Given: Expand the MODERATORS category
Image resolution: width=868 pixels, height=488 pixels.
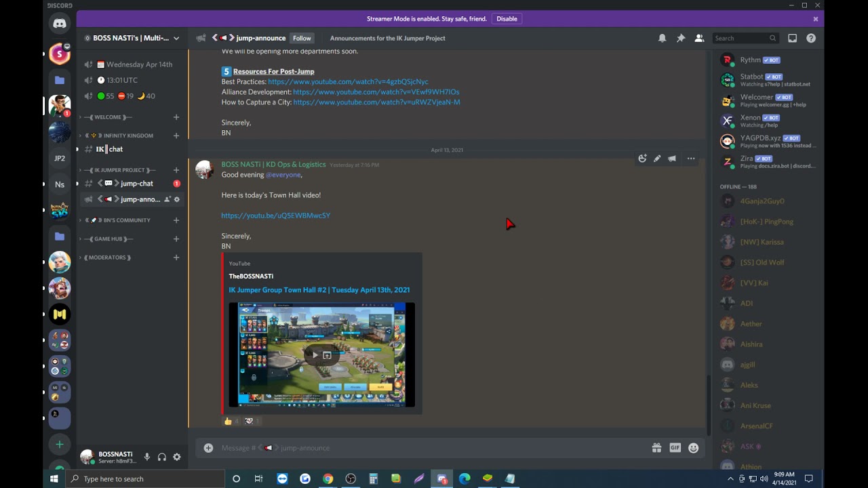Looking at the screenshot, I should tap(106, 258).
